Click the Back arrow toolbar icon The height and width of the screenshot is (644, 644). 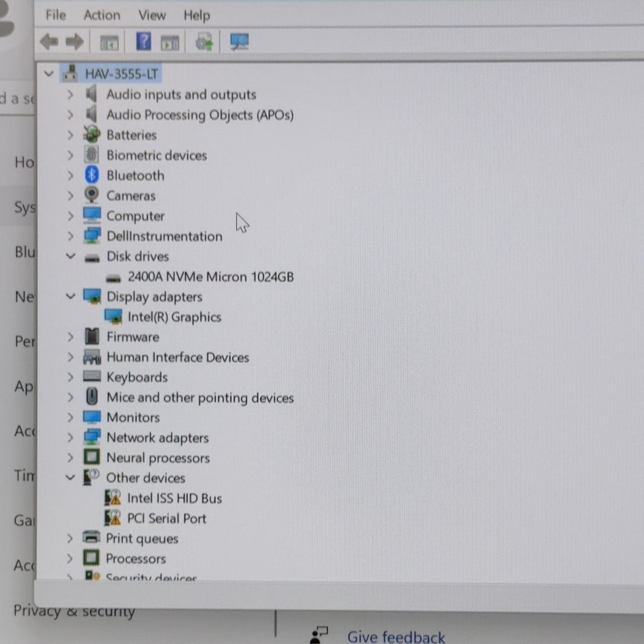(49, 41)
